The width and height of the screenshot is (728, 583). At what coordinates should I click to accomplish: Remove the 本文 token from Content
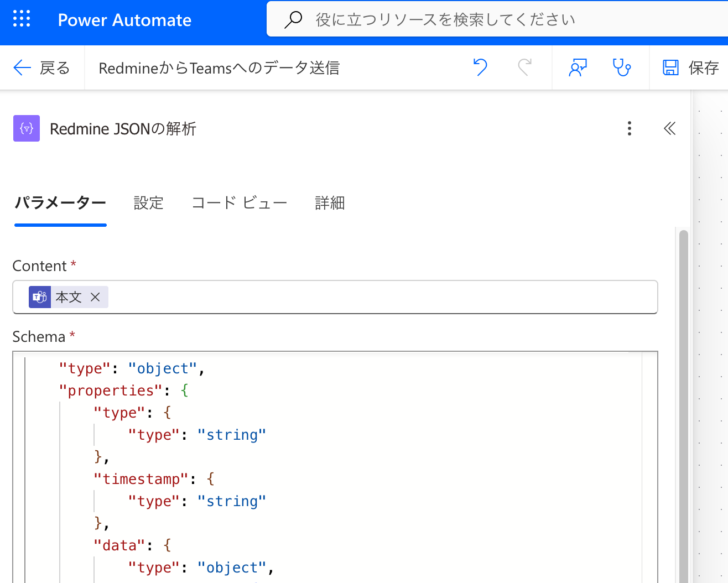click(x=95, y=297)
